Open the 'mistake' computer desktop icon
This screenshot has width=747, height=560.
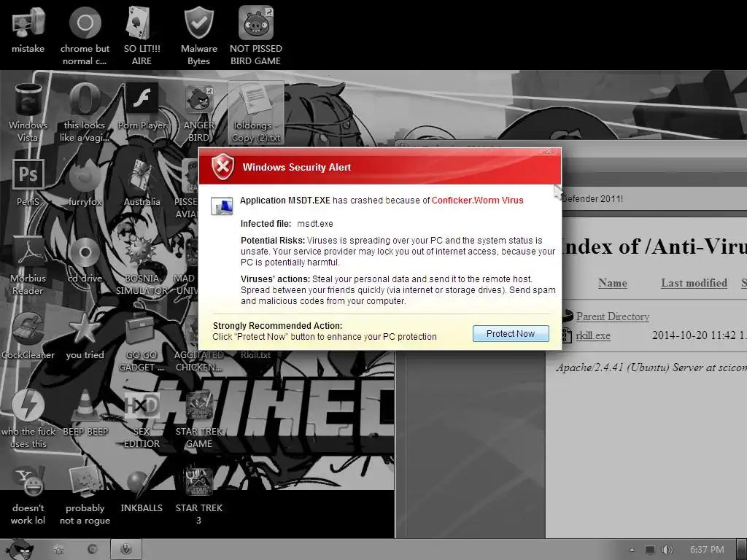pyautogui.click(x=28, y=24)
